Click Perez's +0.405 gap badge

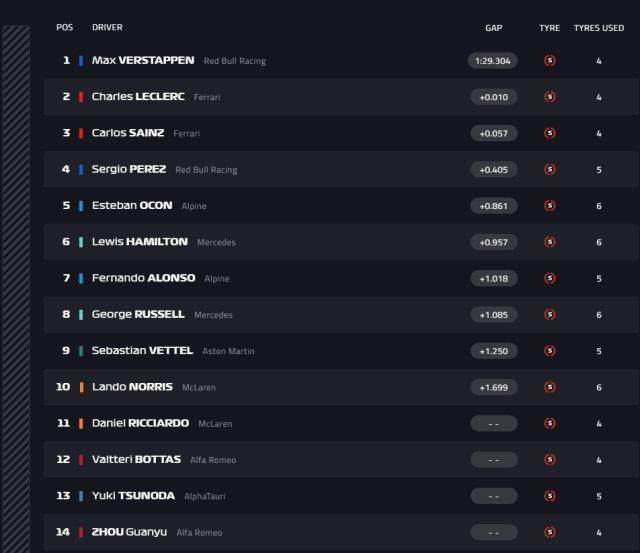[493, 170]
